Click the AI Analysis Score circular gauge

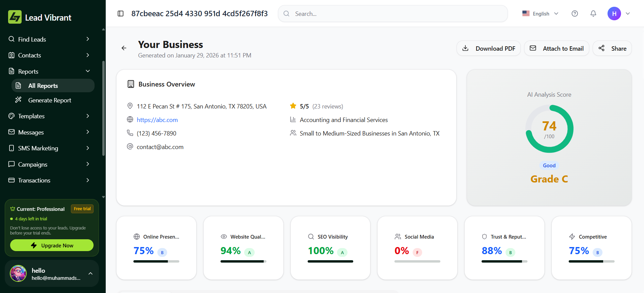[x=549, y=129]
